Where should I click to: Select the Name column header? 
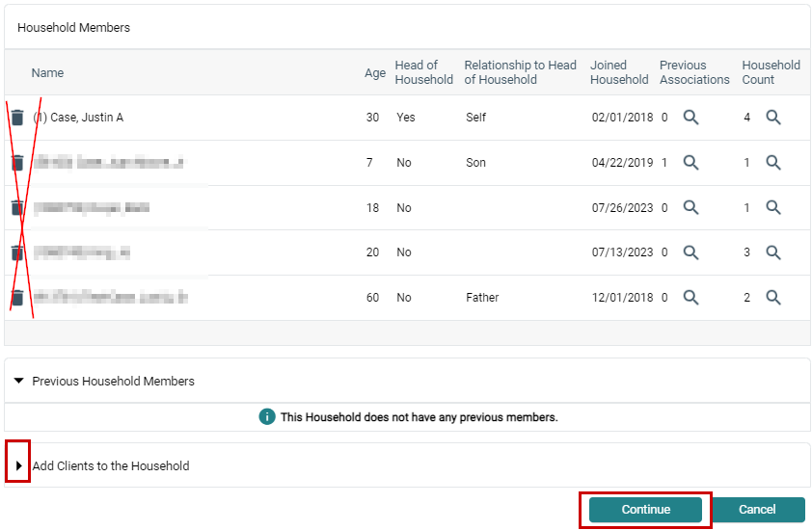pos(47,73)
